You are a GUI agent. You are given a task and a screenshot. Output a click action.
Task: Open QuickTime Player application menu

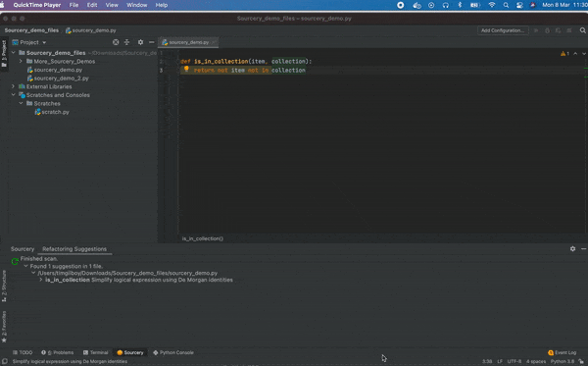(x=37, y=5)
